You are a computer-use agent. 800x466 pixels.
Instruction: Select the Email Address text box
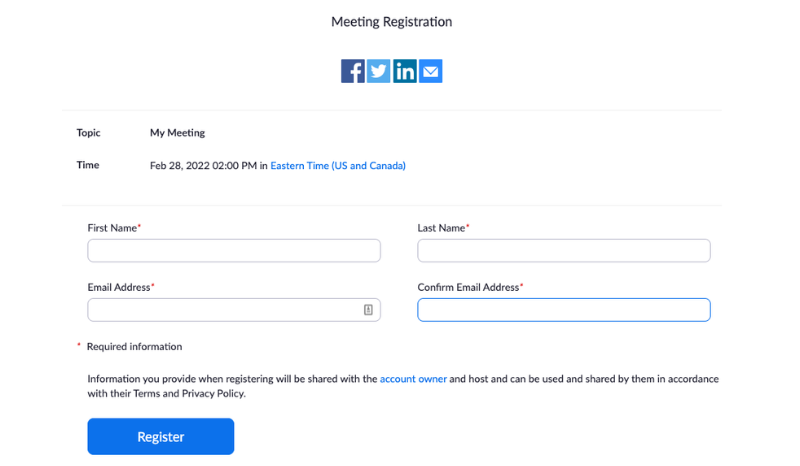pyautogui.click(x=234, y=310)
